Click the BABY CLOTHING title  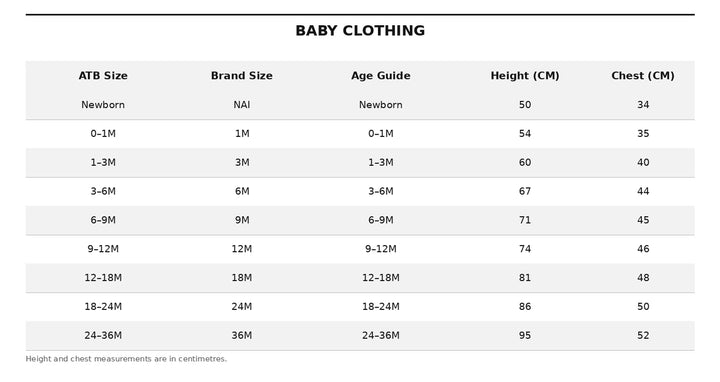360,31
